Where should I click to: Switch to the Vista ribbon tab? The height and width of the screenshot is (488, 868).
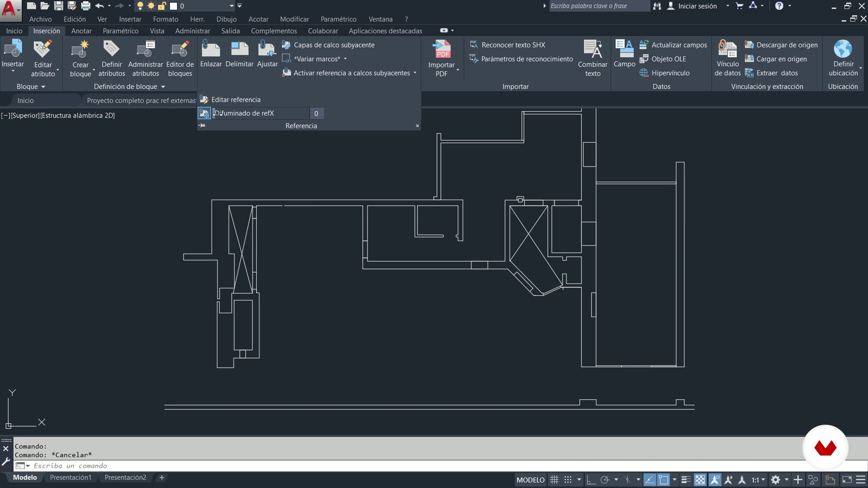tap(157, 31)
